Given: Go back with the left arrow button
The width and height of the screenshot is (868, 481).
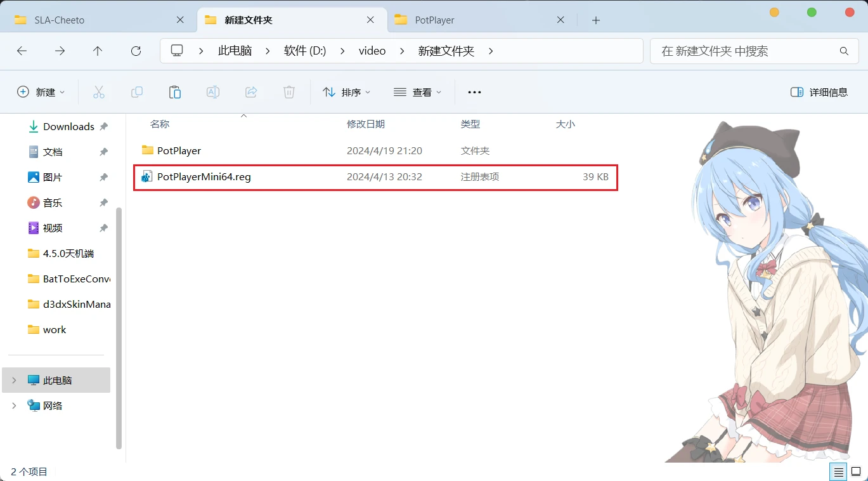Looking at the screenshot, I should 22,51.
